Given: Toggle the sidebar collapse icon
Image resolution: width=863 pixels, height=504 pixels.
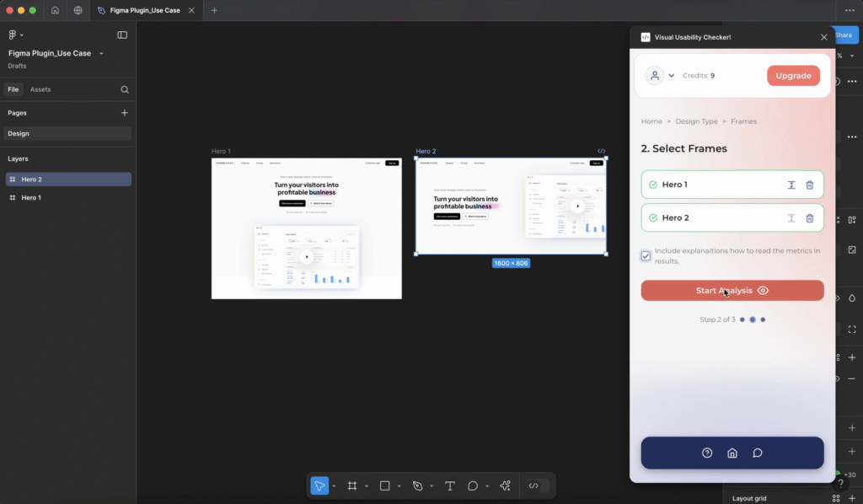Looking at the screenshot, I should coord(122,35).
